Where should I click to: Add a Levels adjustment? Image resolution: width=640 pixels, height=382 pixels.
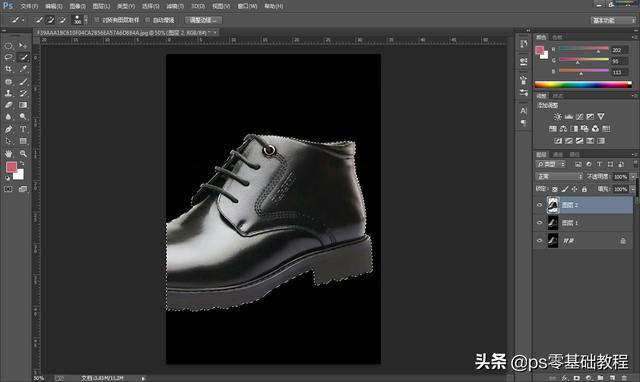[569, 117]
